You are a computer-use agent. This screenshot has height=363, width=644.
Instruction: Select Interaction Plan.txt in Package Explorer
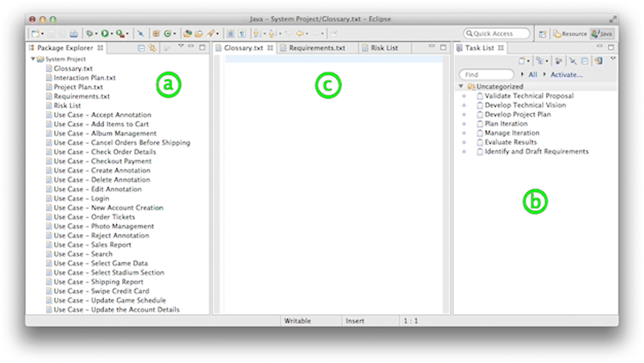click(x=84, y=78)
